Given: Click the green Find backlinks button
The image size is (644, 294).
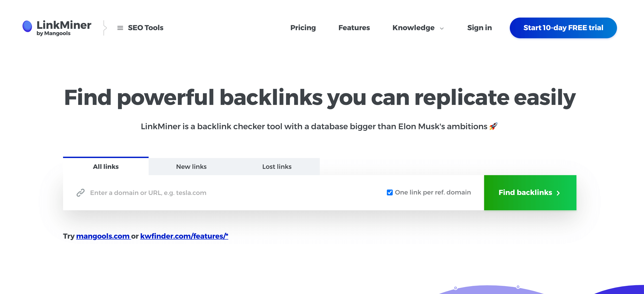Looking at the screenshot, I should point(530,192).
